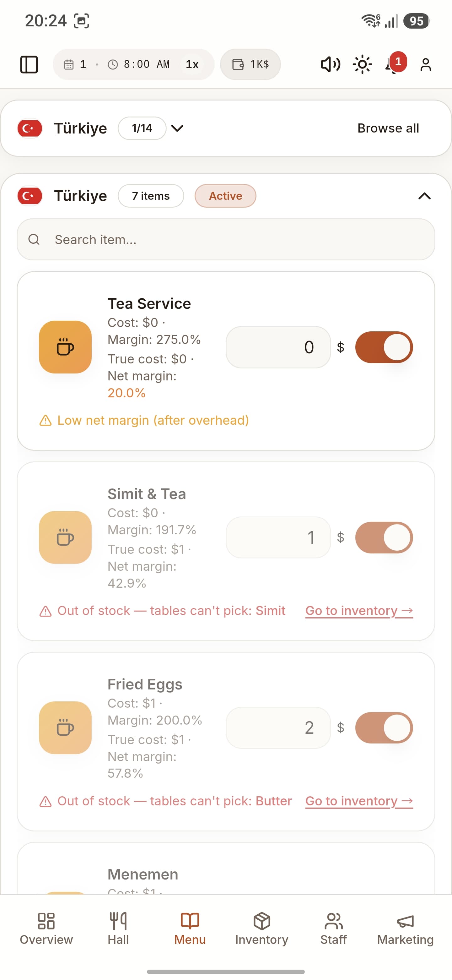The width and height of the screenshot is (452, 980).
Task: Disable the Tea Service toggle
Action: 384,347
